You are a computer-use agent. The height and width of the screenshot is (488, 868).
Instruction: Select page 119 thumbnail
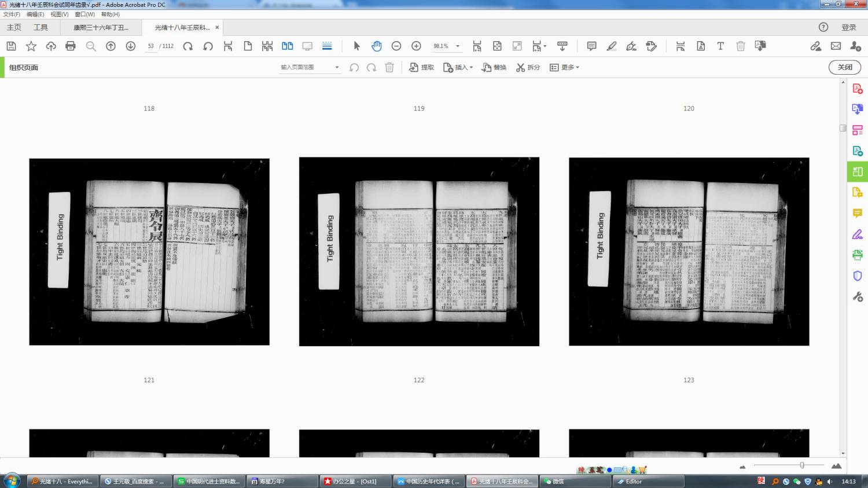tap(419, 252)
